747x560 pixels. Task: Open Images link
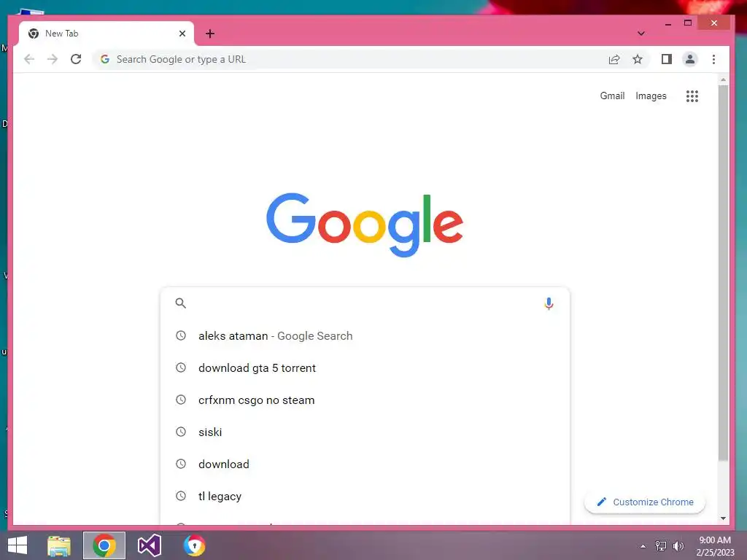click(x=651, y=96)
